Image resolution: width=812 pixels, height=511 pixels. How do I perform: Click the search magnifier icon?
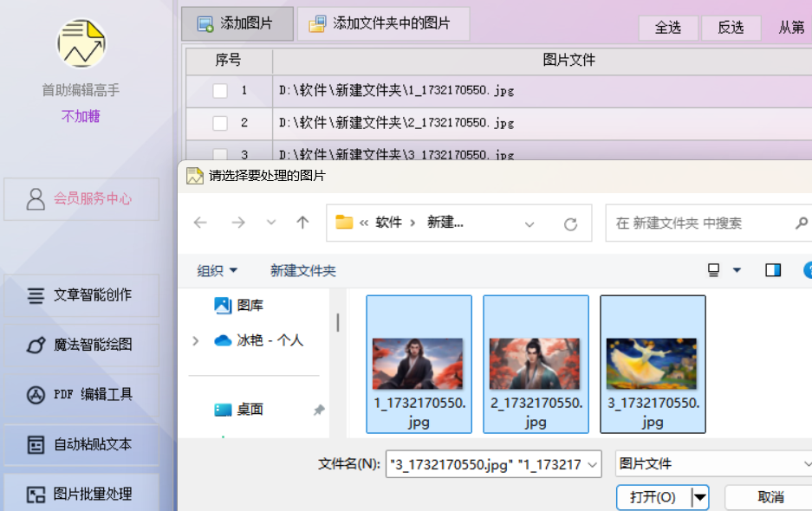click(x=801, y=223)
